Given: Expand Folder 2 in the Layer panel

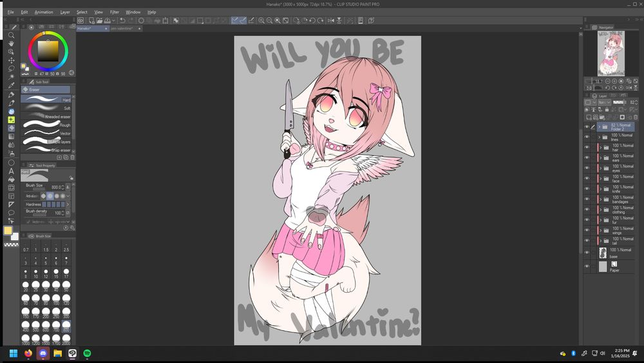Looking at the screenshot, I should [599, 126].
